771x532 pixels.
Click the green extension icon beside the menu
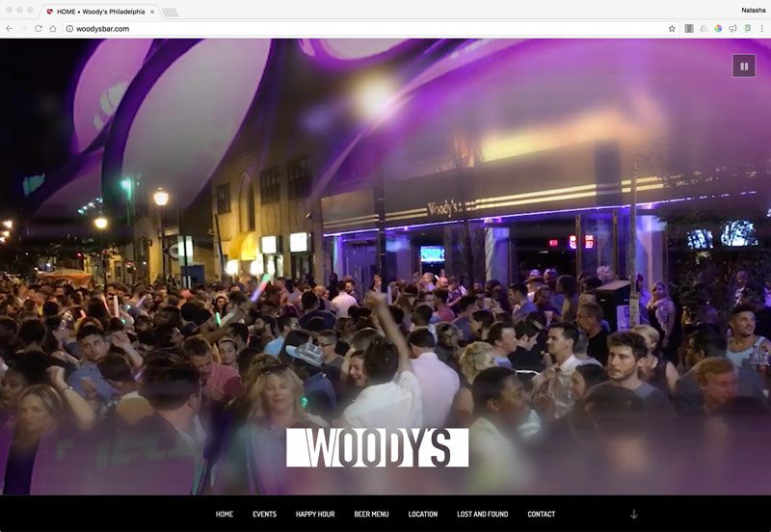point(748,29)
